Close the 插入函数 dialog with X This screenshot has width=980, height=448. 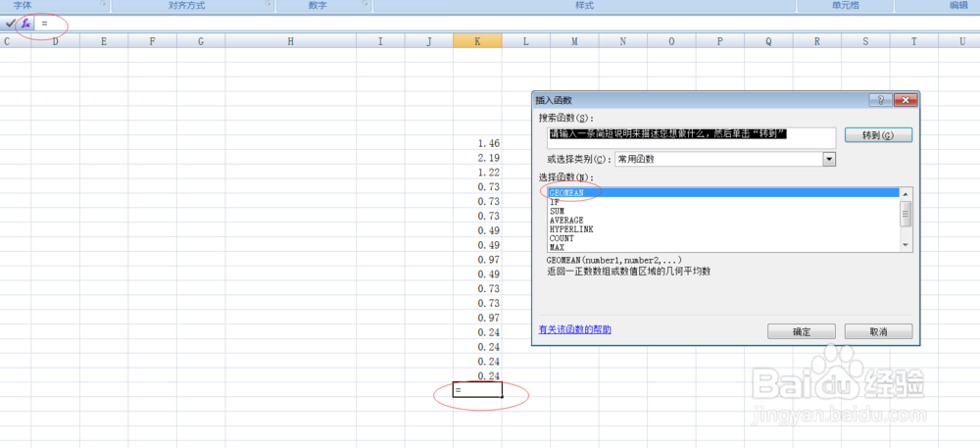[x=905, y=100]
